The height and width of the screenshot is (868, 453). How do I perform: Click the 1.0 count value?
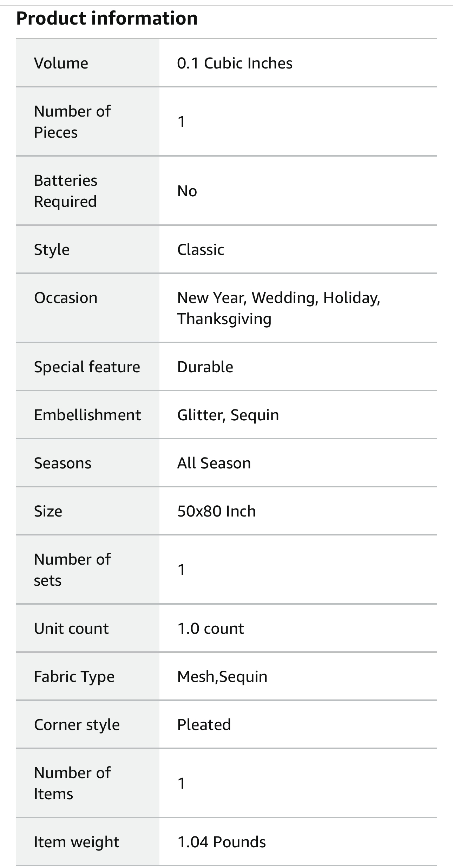coord(210,629)
